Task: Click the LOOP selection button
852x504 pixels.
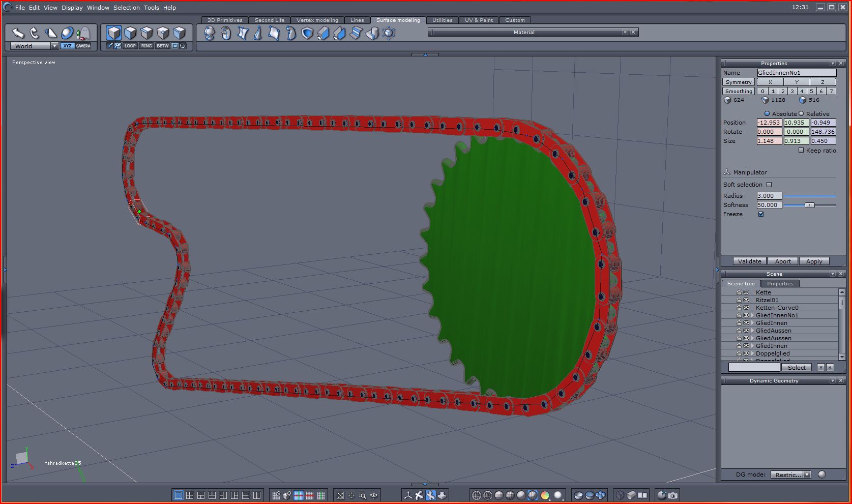Action: tap(130, 46)
